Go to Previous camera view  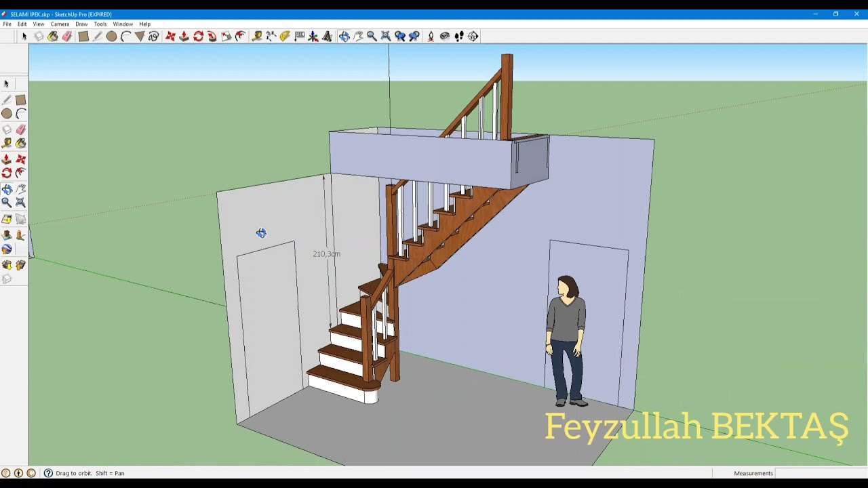tap(399, 36)
